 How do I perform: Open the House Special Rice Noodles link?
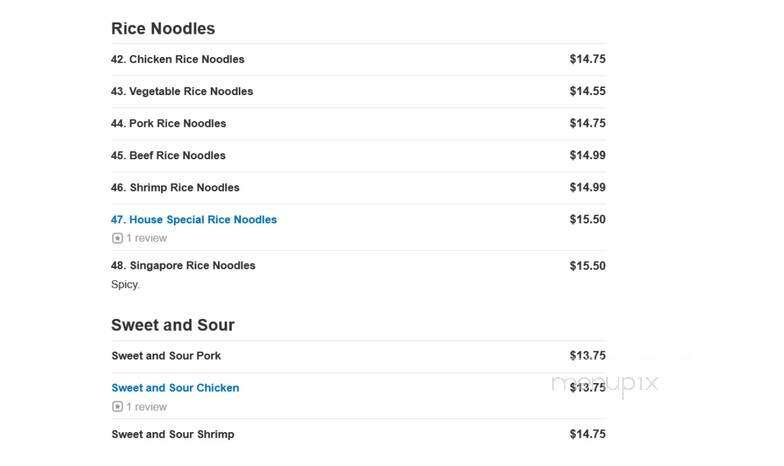tap(194, 220)
